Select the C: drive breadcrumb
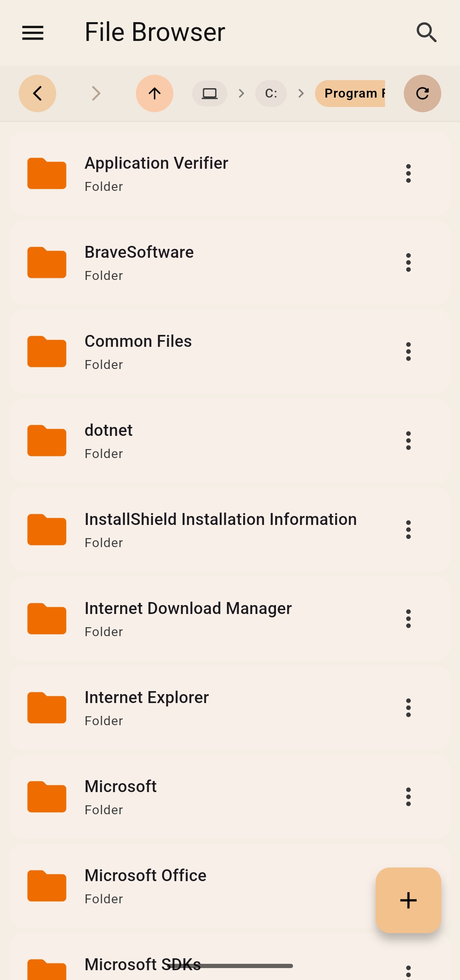 click(271, 93)
